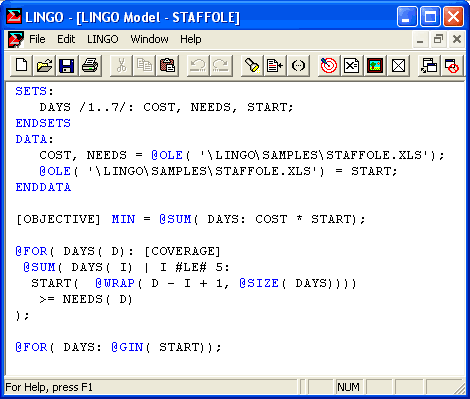Screen dimensions: 470x399
Task: Open the Help menu
Action: (191, 39)
